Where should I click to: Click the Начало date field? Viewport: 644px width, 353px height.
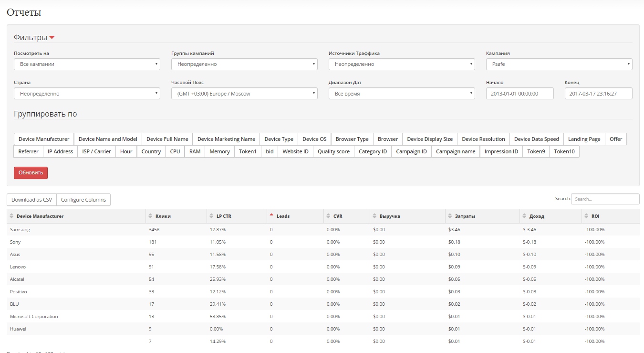(520, 94)
